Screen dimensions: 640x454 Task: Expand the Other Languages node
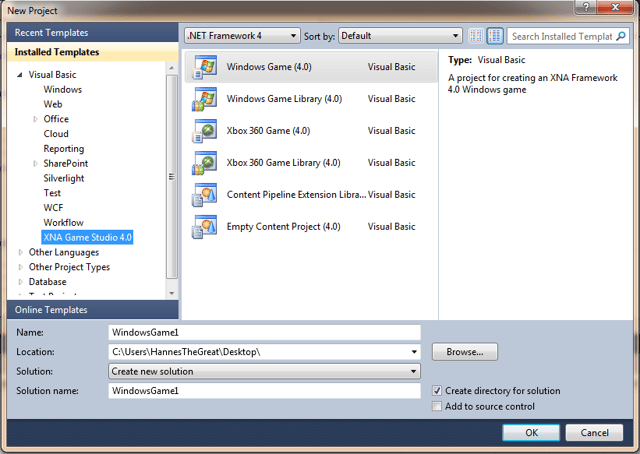[20, 252]
